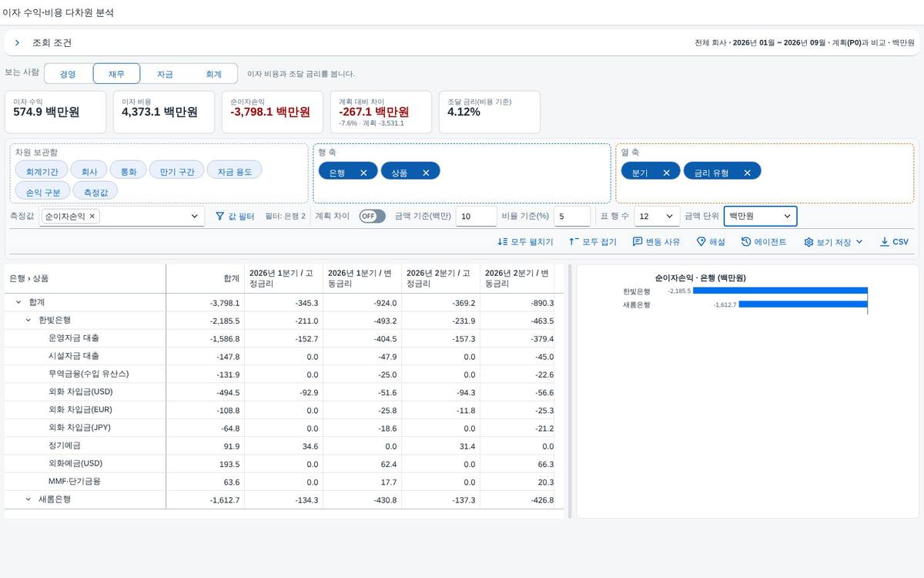Open the 표 행 수 dropdown

click(657, 217)
